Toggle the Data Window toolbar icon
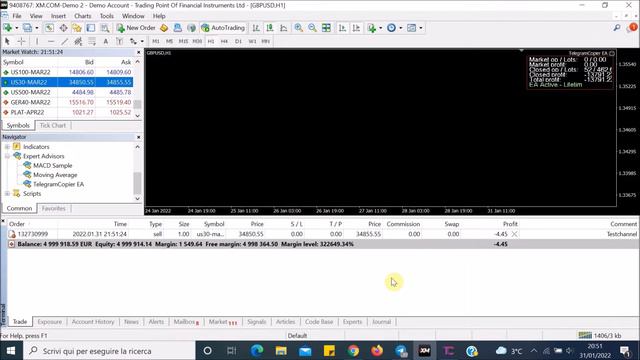This screenshot has width=640, height=360. (63, 28)
